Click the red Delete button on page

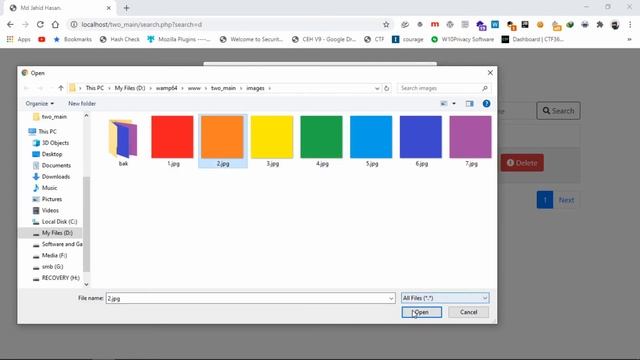point(522,163)
